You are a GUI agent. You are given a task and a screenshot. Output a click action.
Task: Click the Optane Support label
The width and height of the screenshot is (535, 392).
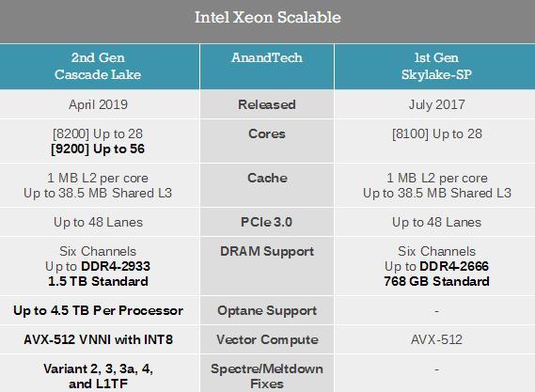point(267,310)
